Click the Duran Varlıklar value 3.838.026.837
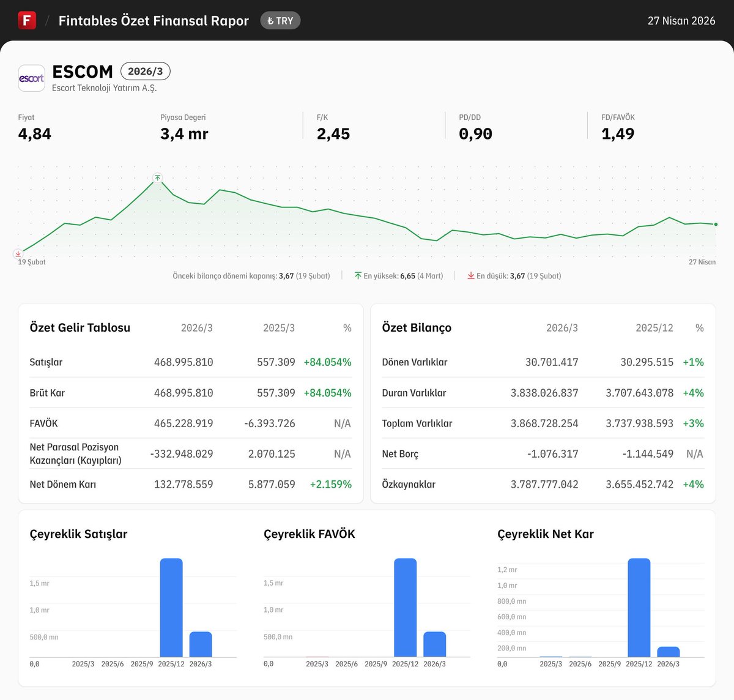 (544, 393)
